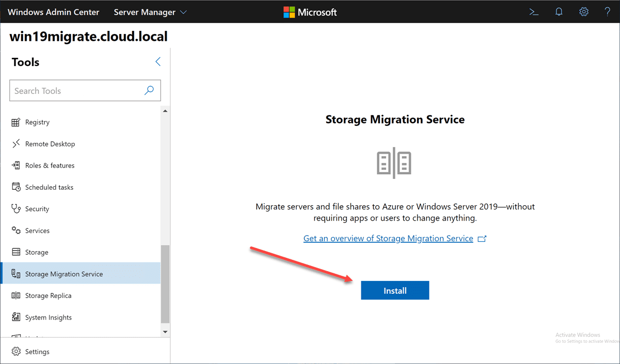
Task: Click the Install button
Action: (x=395, y=290)
